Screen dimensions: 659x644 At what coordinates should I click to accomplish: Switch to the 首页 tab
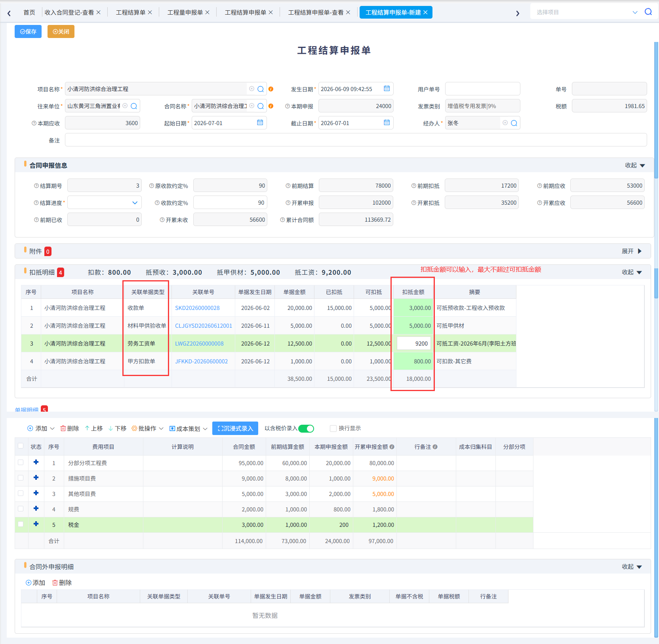(x=29, y=12)
